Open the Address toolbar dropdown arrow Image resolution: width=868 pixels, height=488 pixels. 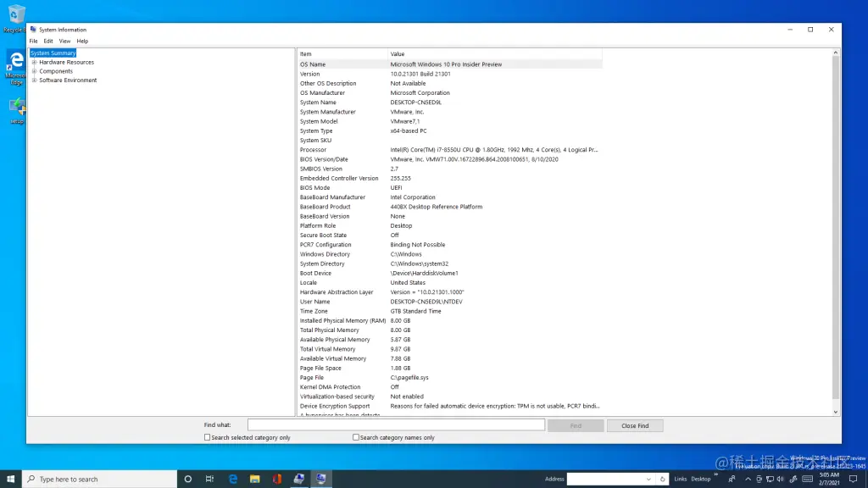(x=648, y=480)
